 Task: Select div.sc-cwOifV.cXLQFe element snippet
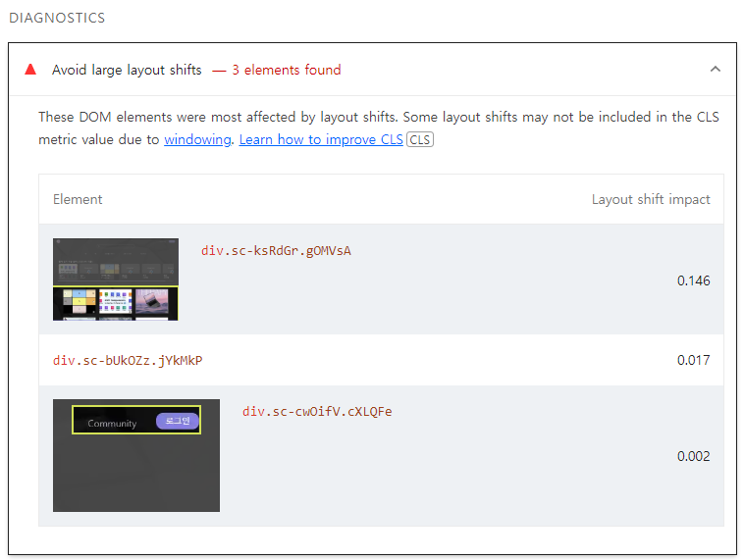[x=317, y=411]
